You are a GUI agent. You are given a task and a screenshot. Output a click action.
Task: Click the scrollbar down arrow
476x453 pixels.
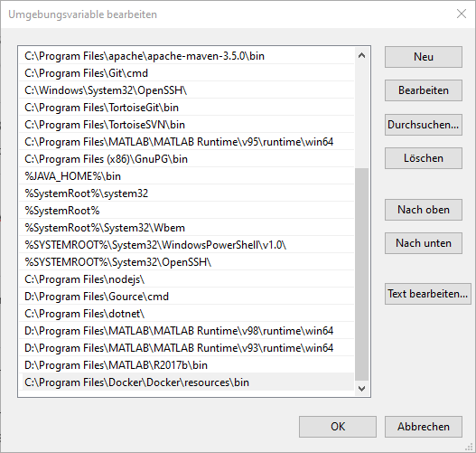click(361, 389)
